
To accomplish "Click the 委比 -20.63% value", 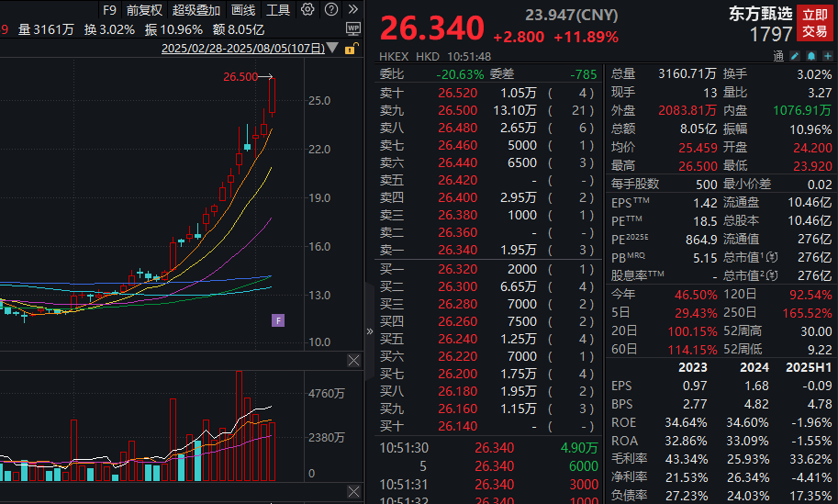I will [460, 74].
